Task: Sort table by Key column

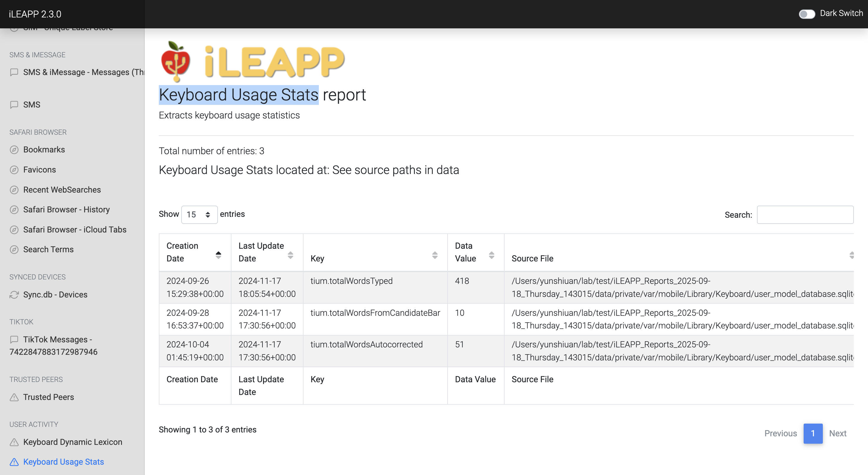Action: pos(375,252)
